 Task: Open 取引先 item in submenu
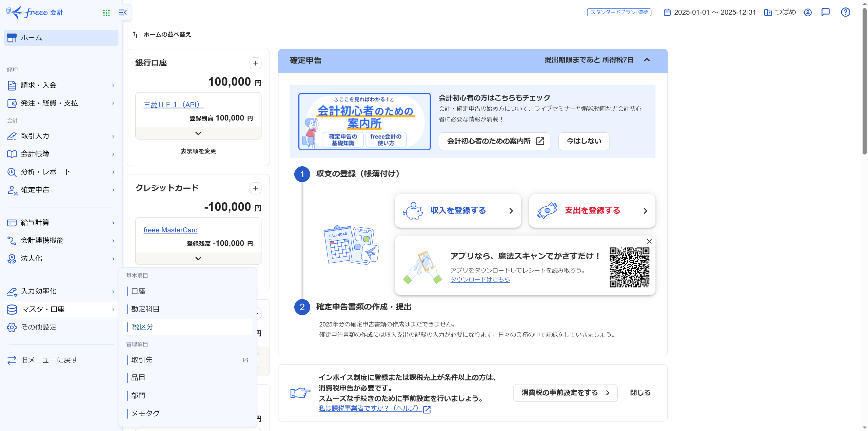(x=142, y=360)
